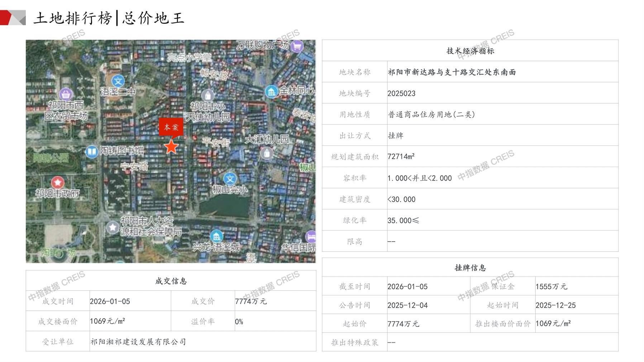Click the 万联购物广场 purple shopping cart icon
Image resolution: width=644 pixels, height=362 pixels.
coord(297,46)
